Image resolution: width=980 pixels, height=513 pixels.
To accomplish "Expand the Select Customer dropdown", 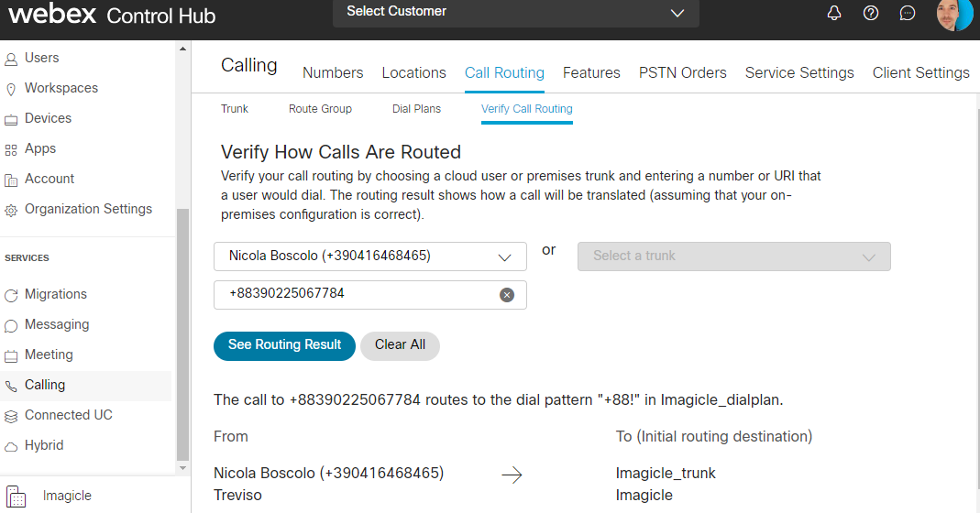I will point(516,13).
